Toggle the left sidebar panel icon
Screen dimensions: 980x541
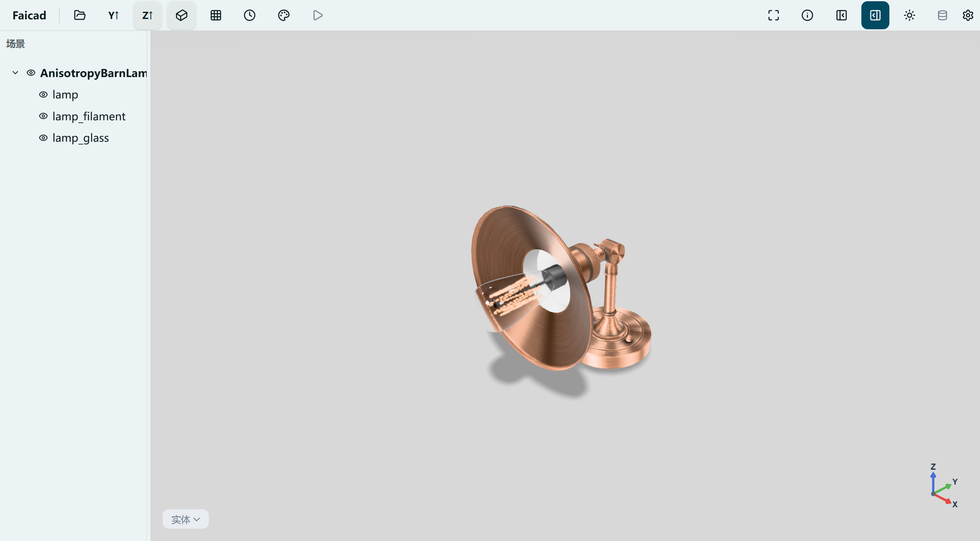(842, 15)
